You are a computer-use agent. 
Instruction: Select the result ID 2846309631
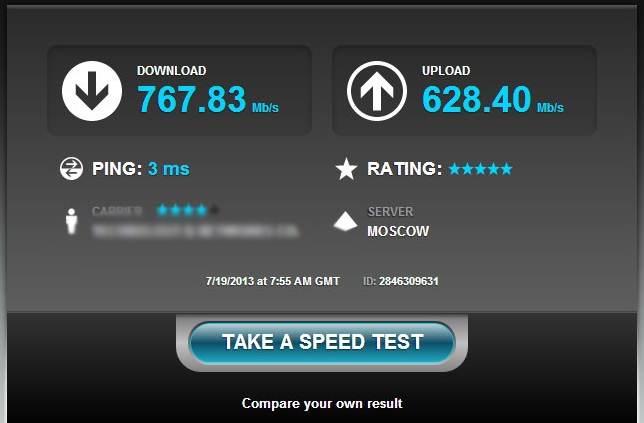tap(409, 281)
